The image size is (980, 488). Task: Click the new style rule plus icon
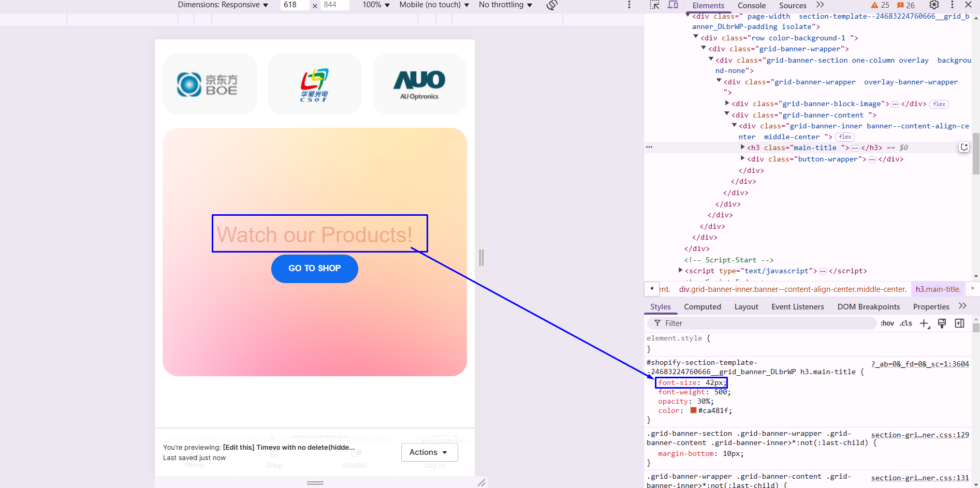pos(925,323)
